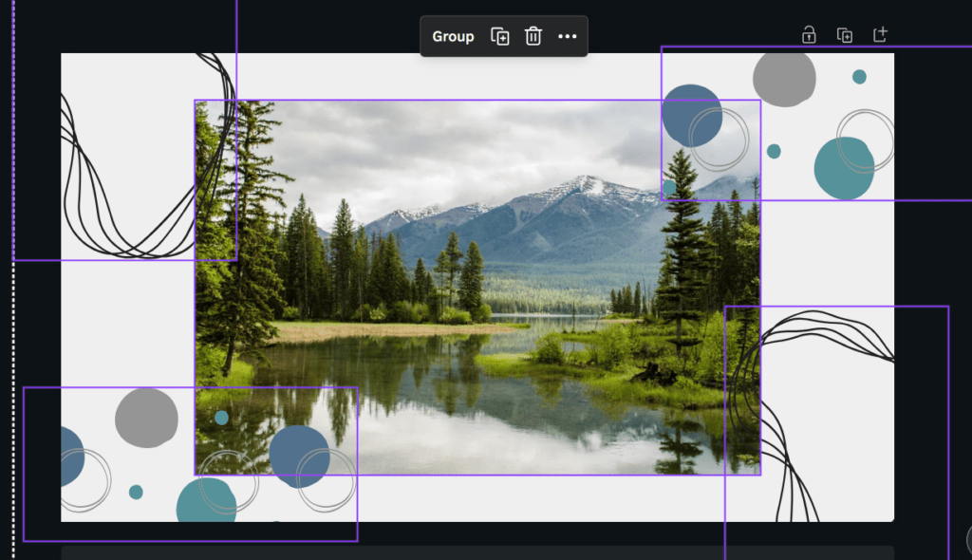Duplicate the page with top-right icon
This screenshot has width=972, height=560.
coord(844,35)
